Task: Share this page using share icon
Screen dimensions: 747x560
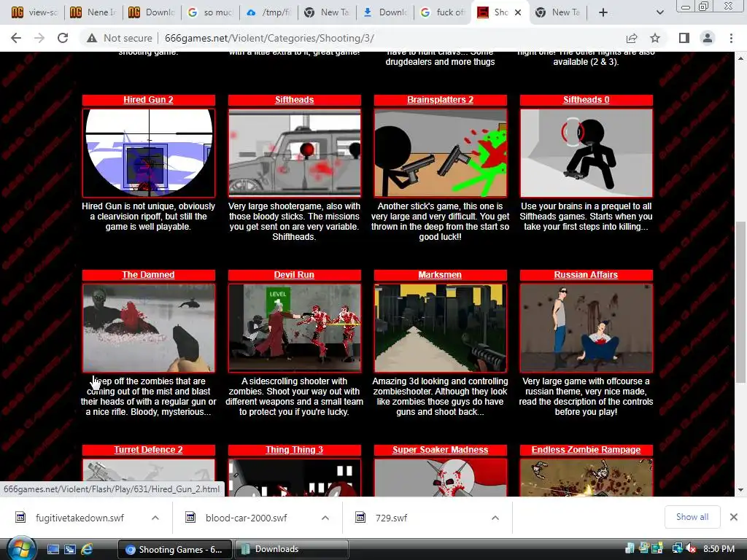Action: coord(632,38)
